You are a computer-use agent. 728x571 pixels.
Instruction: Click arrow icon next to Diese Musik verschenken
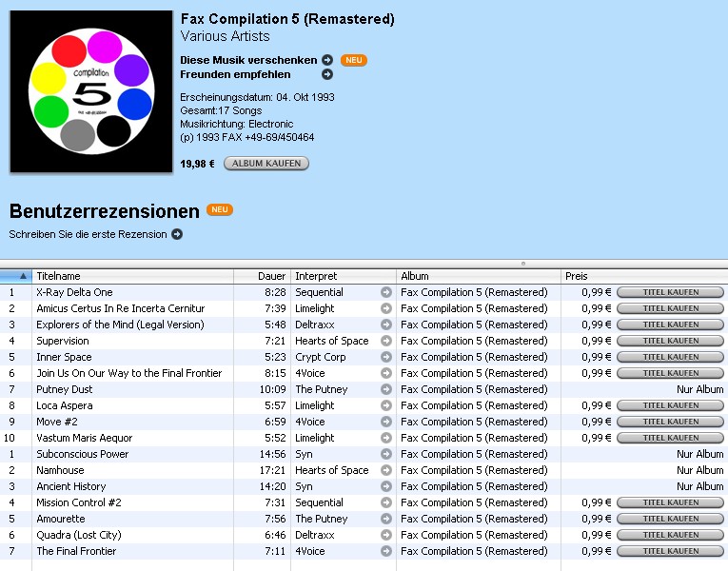tap(327, 60)
